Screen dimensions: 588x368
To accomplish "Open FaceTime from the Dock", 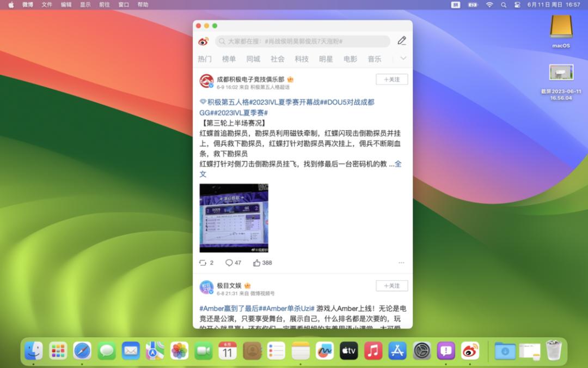I will [x=204, y=351].
